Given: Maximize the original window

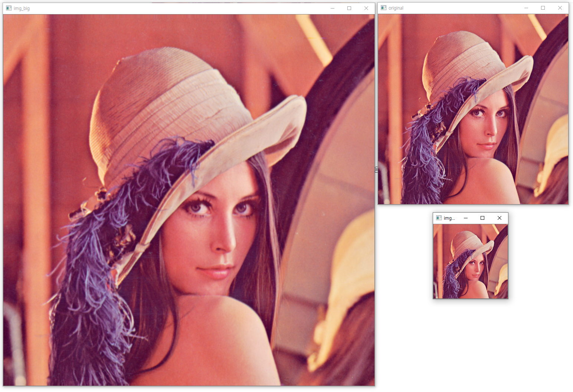Looking at the screenshot, I should 543,8.
